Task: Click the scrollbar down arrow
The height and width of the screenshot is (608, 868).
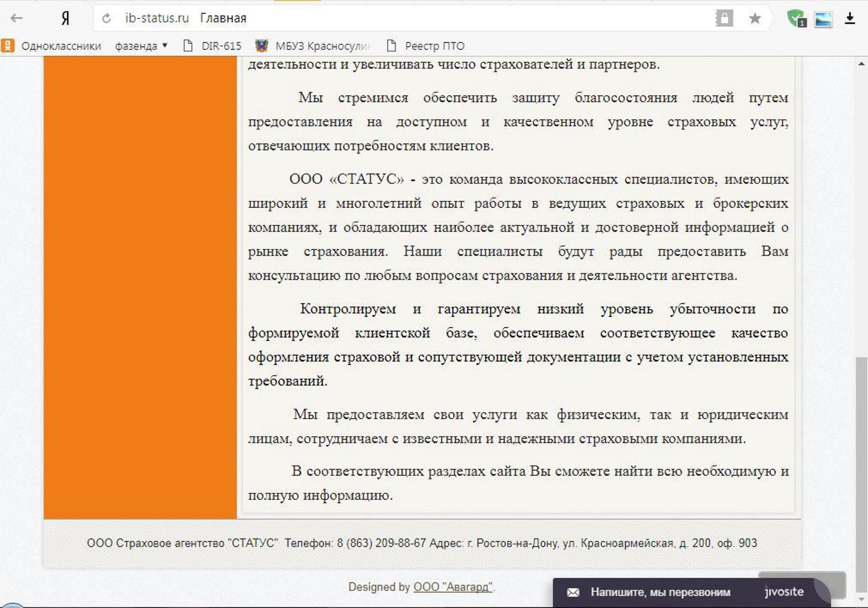Action: (x=861, y=599)
